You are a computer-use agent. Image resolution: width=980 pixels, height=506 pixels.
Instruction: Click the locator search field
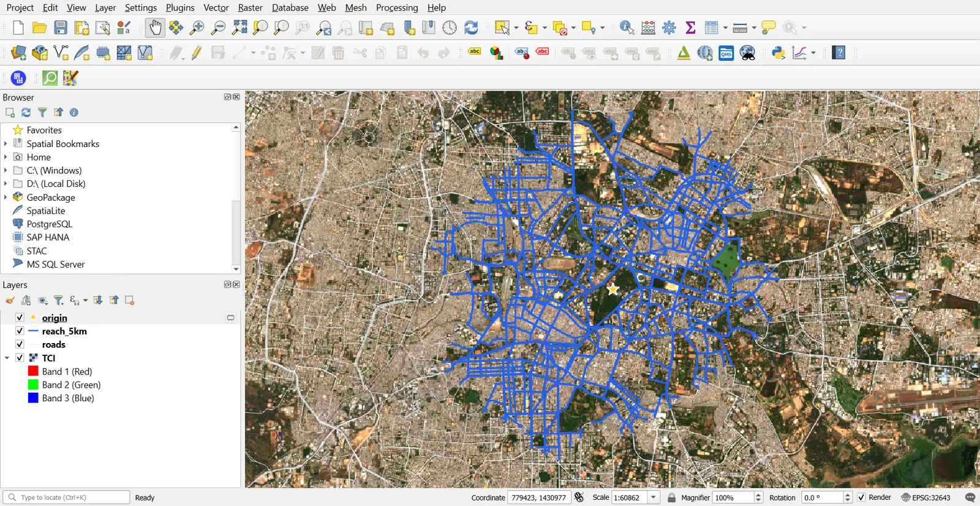(x=66, y=497)
